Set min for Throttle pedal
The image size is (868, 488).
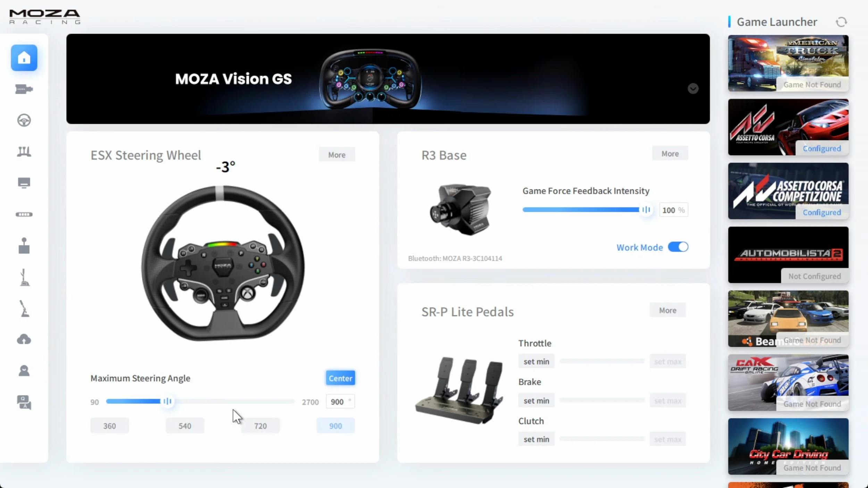click(536, 362)
